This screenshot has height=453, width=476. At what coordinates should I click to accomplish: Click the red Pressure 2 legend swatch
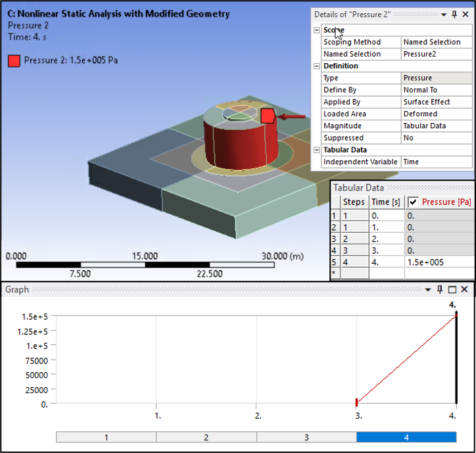click(x=14, y=61)
